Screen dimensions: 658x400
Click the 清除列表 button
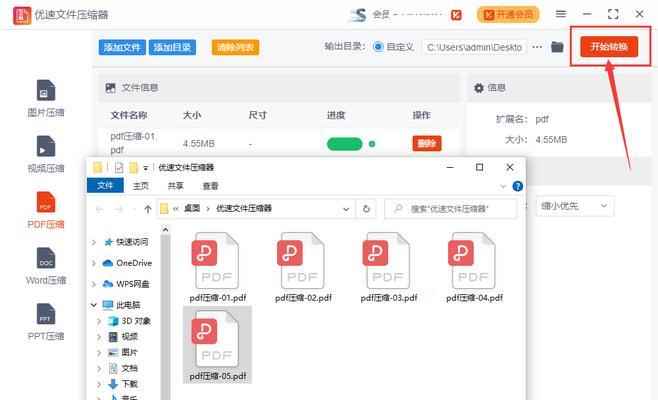235,47
